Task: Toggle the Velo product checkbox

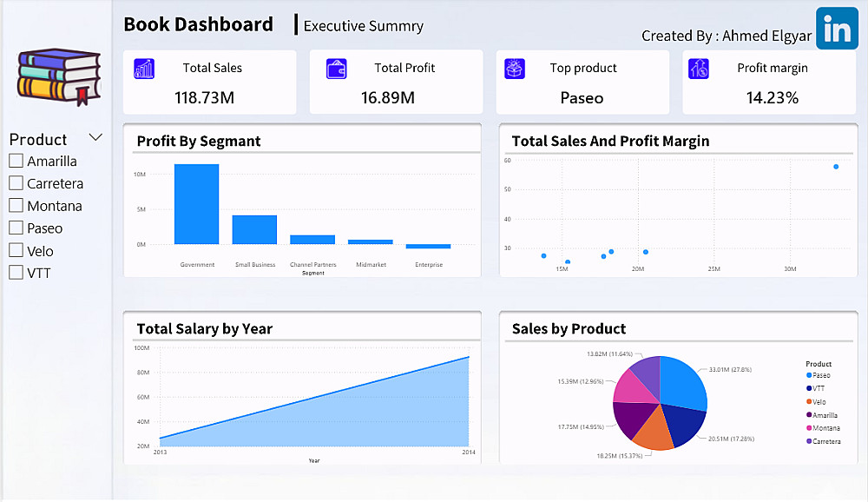Action: (16, 250)
